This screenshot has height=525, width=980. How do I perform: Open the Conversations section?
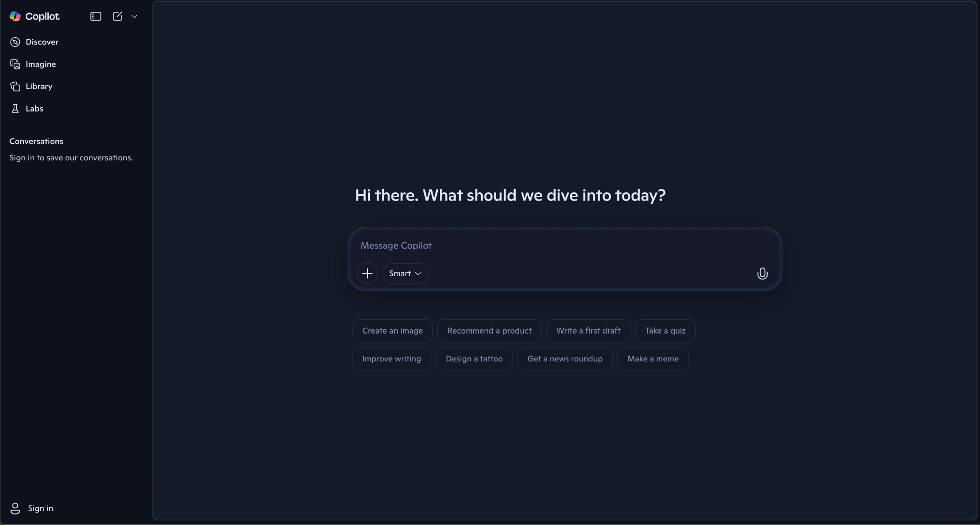coord(36,141)
